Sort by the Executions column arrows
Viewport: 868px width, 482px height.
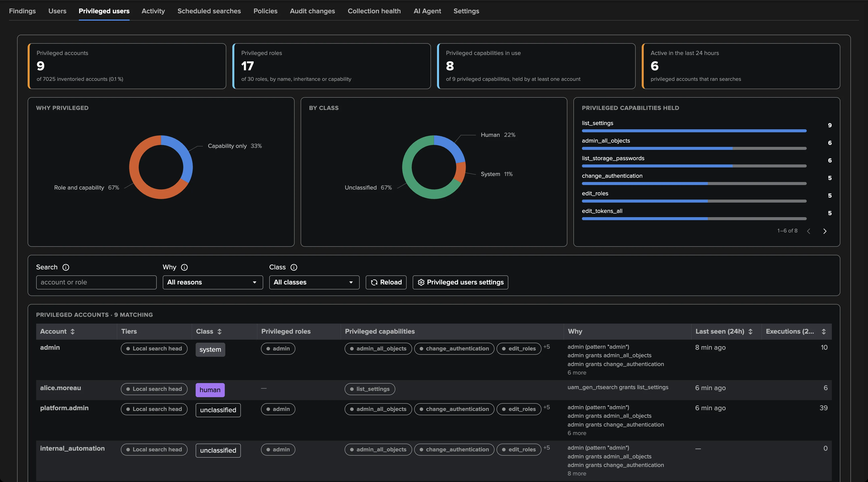click(824, 331)
